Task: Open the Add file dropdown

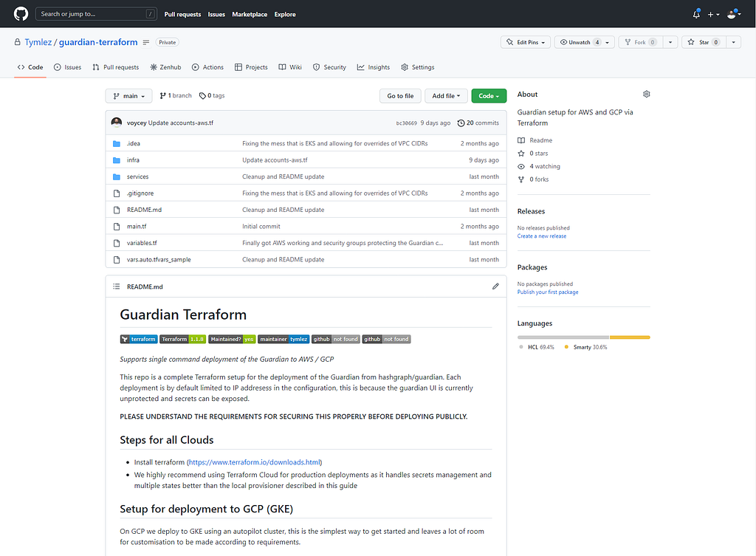Action: click(446, 96)
